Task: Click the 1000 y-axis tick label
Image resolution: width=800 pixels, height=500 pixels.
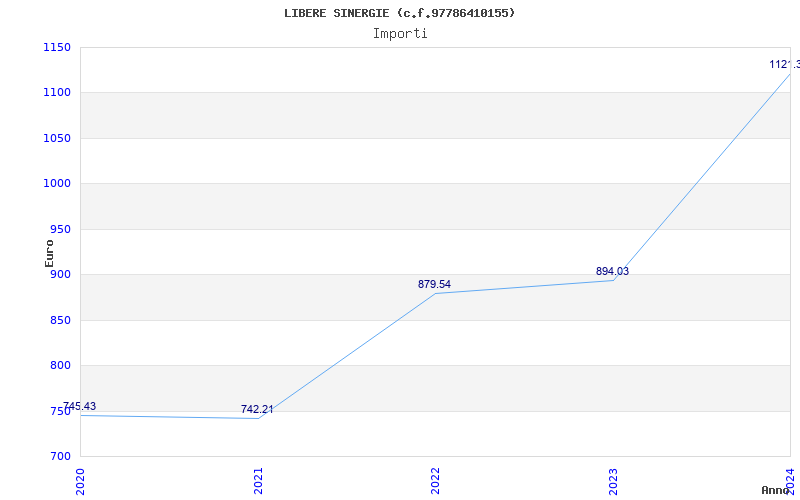Action: [56, 184]
